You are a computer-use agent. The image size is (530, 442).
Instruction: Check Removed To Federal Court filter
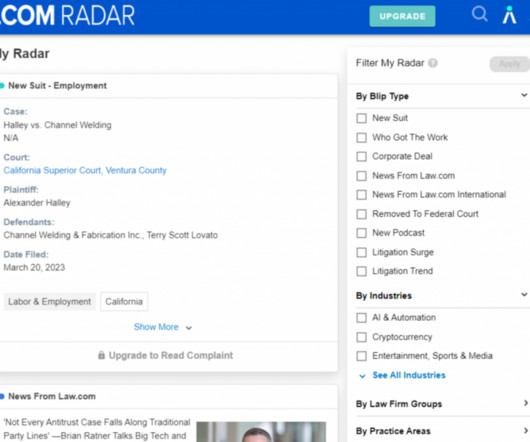click(361, 214)
